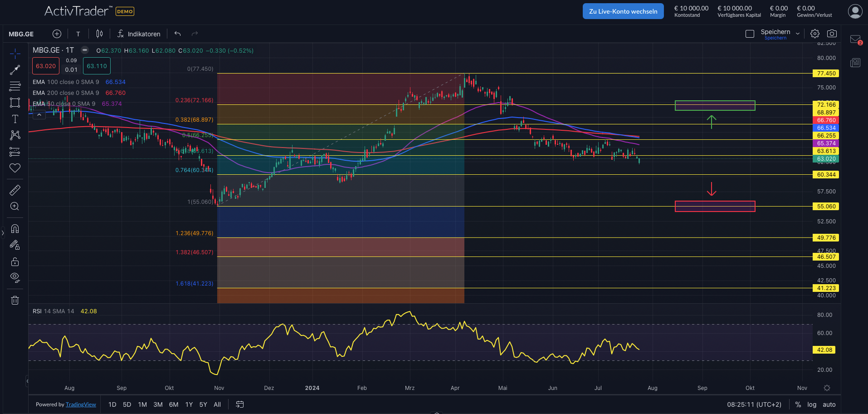Open the mail inbox icon

click(855, 39)
